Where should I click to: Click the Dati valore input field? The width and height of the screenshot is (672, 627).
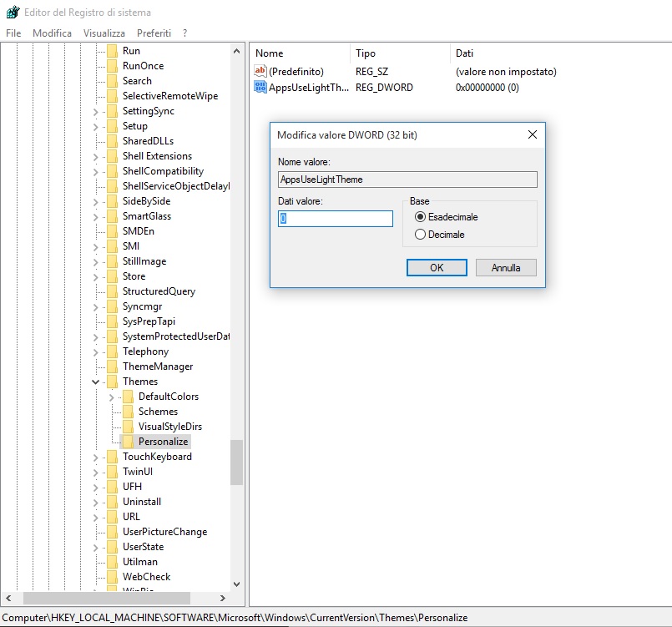(335, 219)
